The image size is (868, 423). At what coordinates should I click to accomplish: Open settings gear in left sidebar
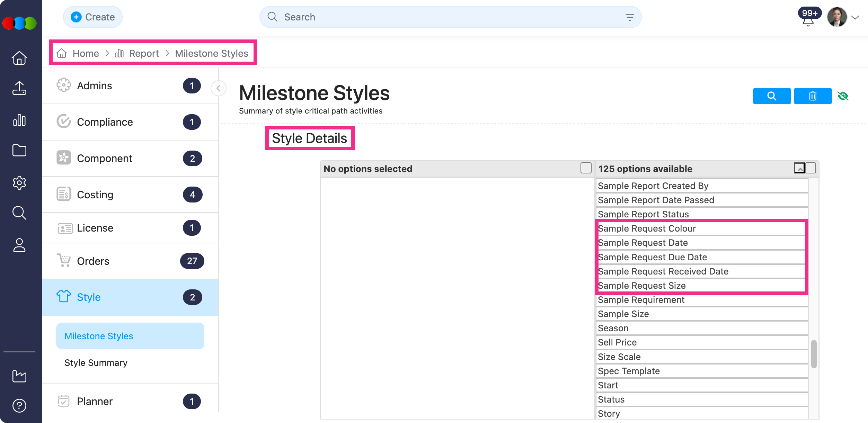(19, 182)
